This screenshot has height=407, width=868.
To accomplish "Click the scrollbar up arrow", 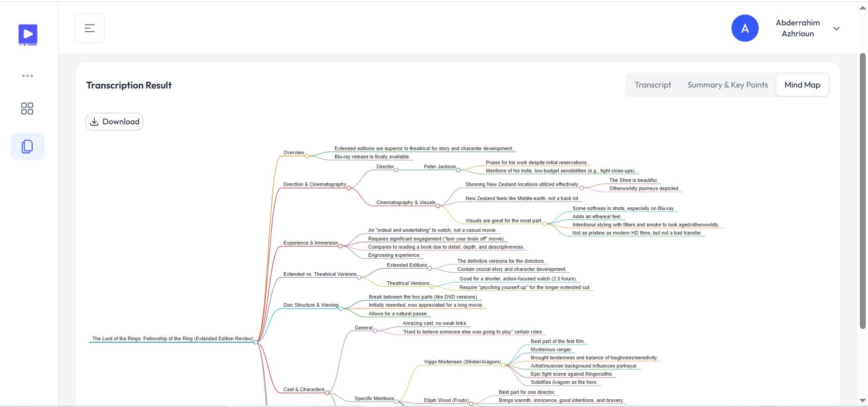I will point(863,8).
